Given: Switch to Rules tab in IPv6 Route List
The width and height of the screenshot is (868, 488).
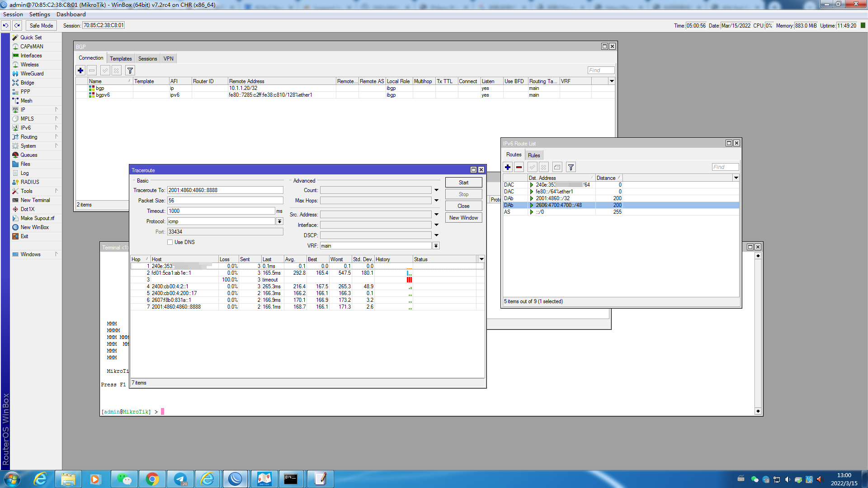Looking at the screenshot, I should point(534,155).
